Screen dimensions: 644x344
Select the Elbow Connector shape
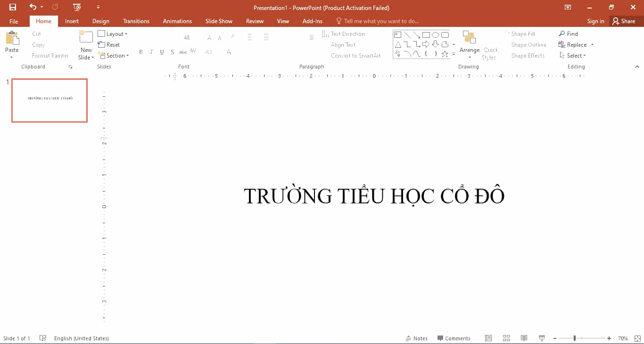point(407,44)
